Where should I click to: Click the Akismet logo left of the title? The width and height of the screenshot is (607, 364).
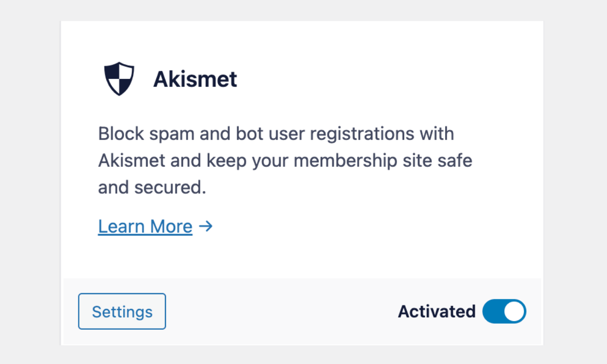pos(119,79)
